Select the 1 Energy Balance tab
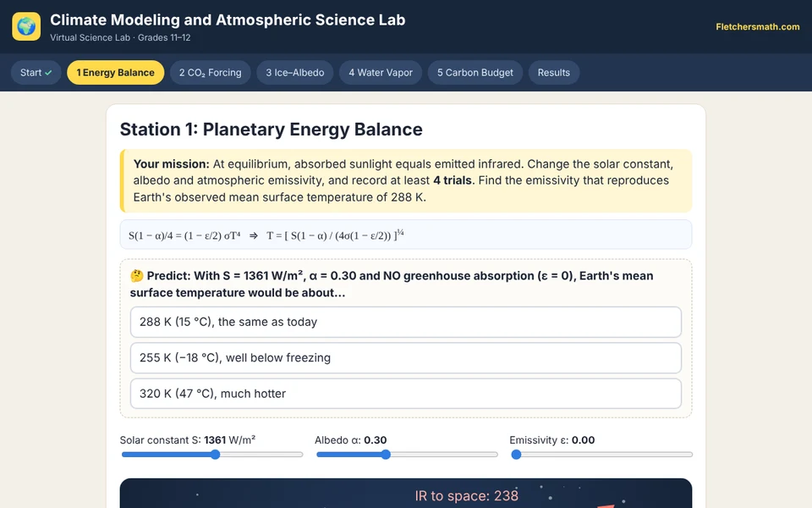 [116, 73]
